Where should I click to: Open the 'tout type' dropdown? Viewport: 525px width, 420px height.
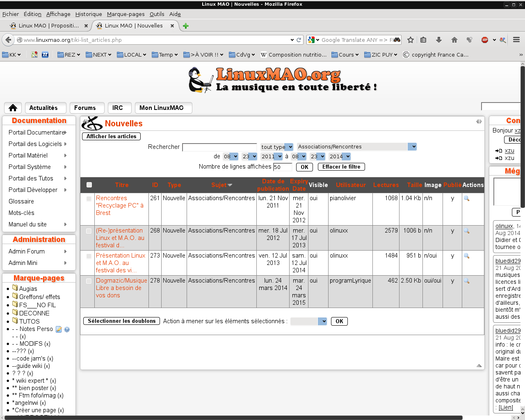[x=277, y=147]
